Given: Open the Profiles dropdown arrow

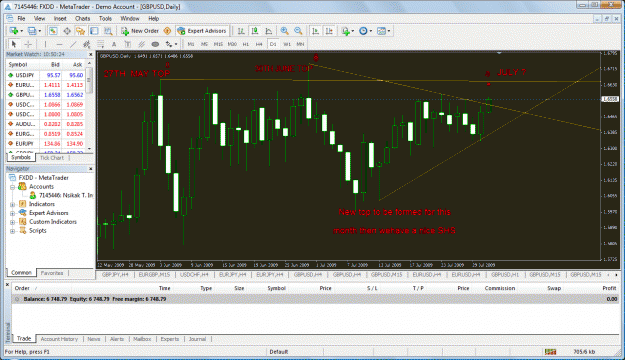Looking at the screenshot, I should click(39, 31).
